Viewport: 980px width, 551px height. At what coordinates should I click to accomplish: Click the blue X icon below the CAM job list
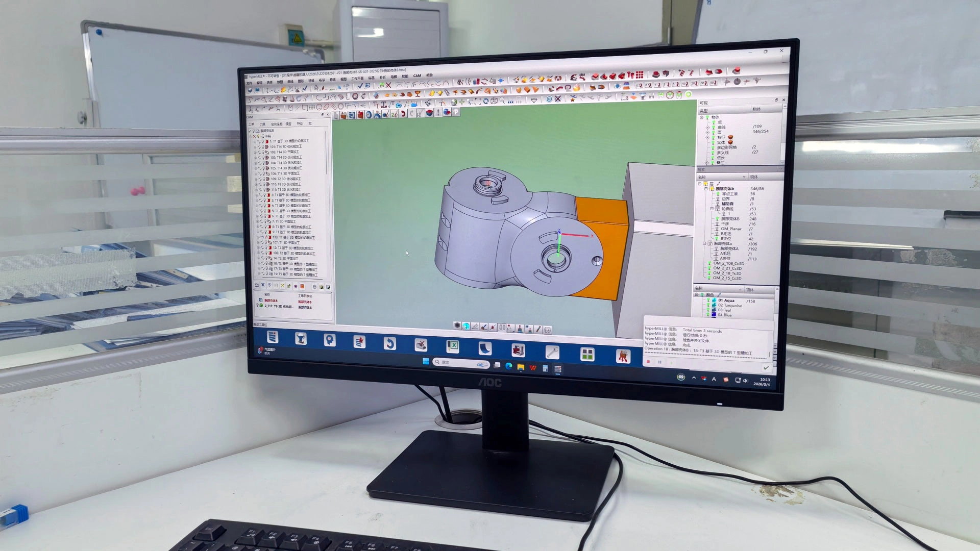pos(263,285)
